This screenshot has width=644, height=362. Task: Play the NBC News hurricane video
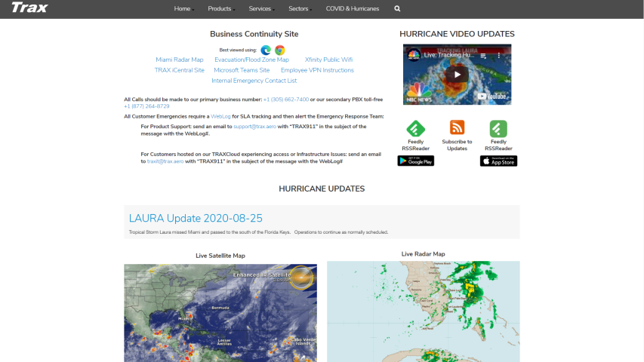pyautogui.click(x=456, y=74)
